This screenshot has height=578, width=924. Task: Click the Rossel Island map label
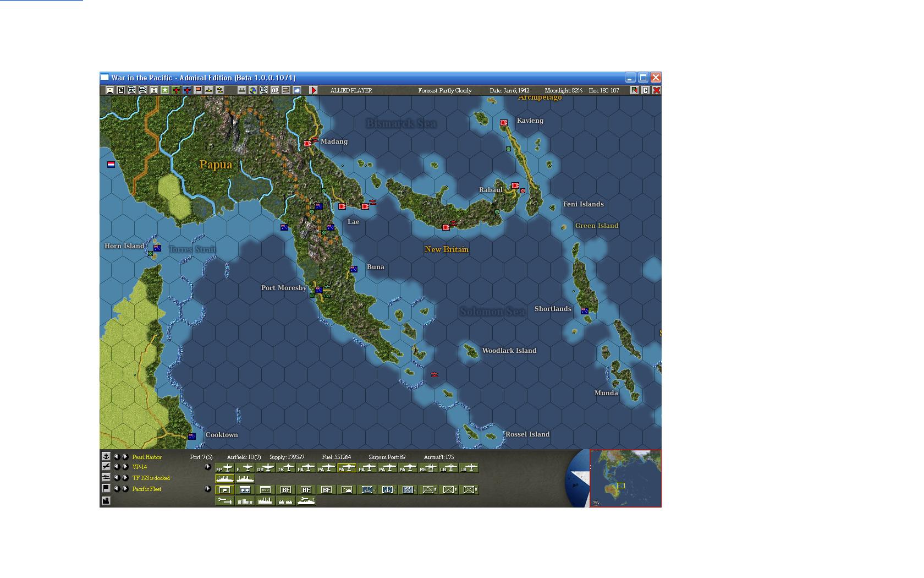coord(527,434)
